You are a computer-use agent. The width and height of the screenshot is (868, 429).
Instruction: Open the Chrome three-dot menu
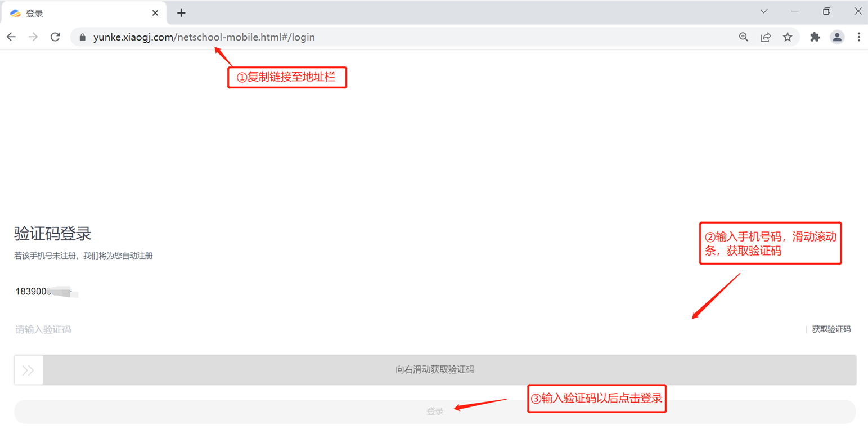(858, 37)
